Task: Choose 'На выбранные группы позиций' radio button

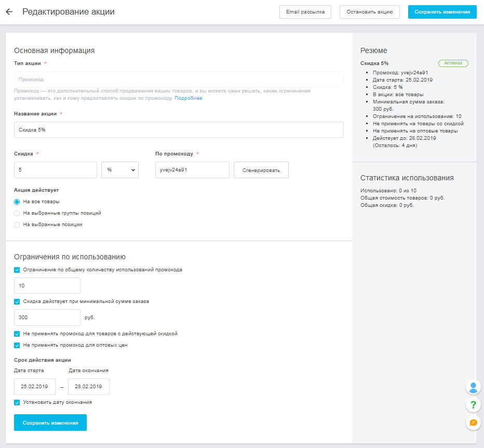Action: [17, 213]
